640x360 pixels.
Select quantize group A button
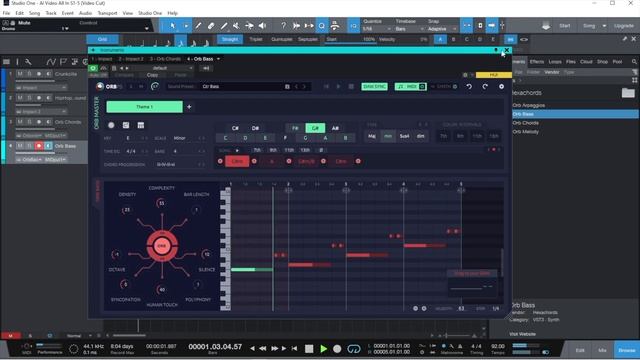tap(440, 40)
